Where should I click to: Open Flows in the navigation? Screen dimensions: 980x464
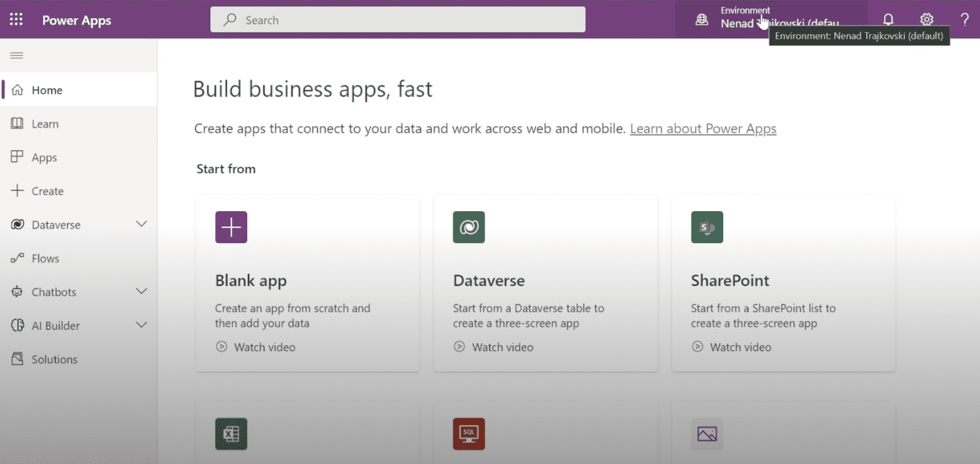tap(78, 258)
